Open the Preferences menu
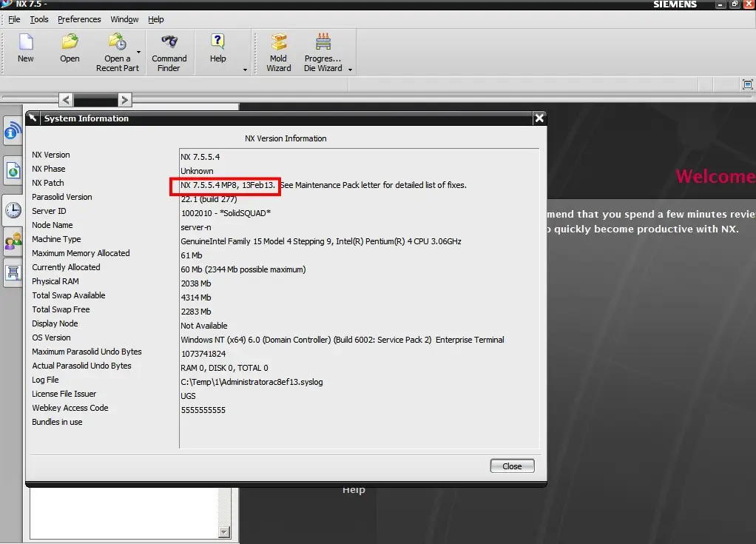Screen dimensions: 756x544 click(79, 19)
